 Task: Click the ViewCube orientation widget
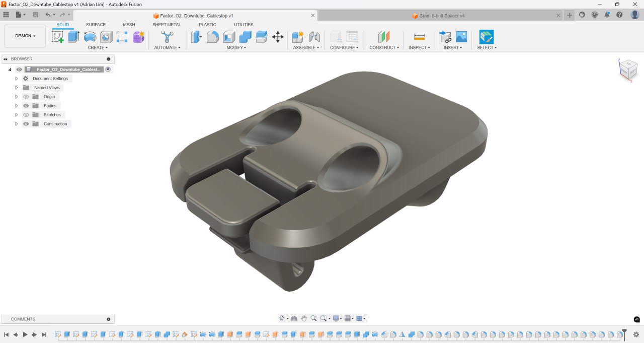(628, 70)
